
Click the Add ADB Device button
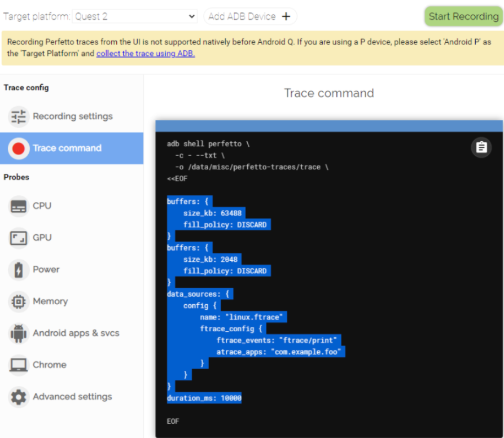(x=249, y=16)
